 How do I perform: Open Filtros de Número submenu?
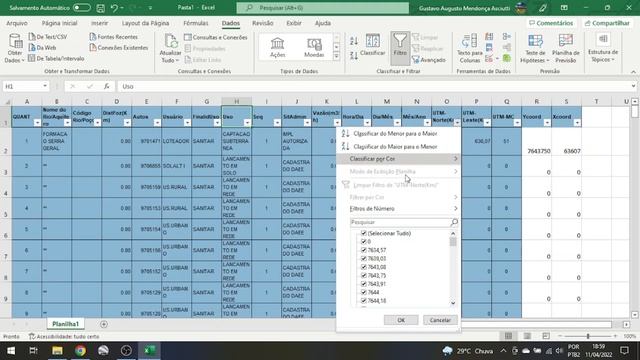click(398, 209)
